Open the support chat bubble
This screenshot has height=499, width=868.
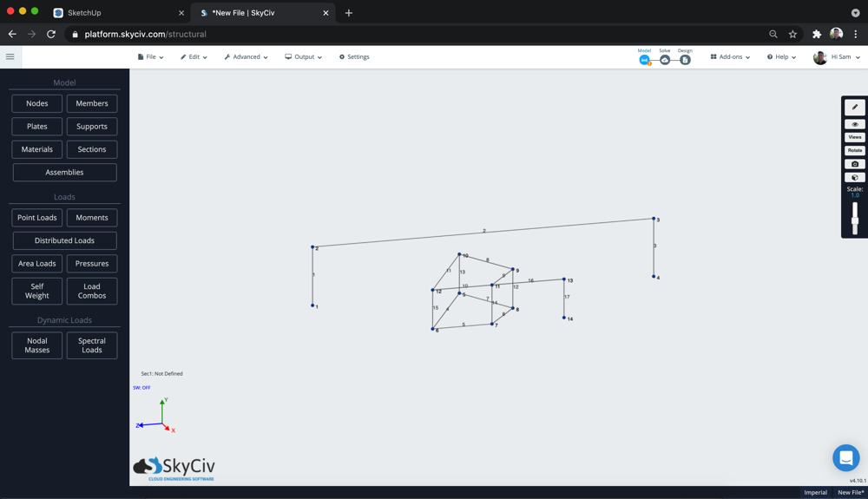[845, 457]
